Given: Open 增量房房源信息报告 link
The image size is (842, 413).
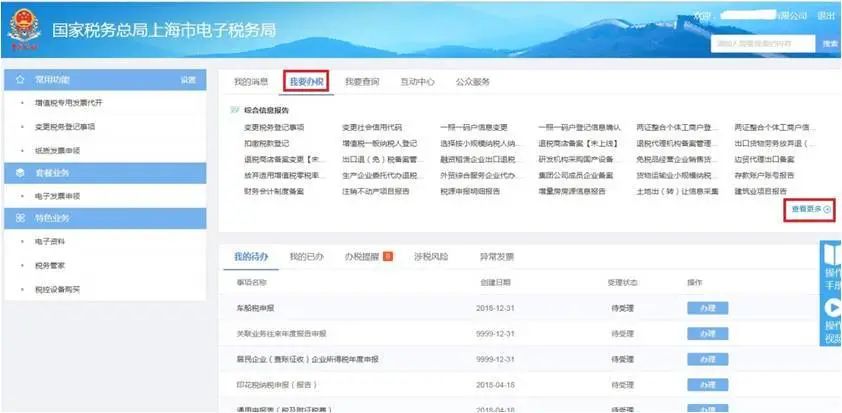Looking at the screenshot, I should click(x=572, y=191).
